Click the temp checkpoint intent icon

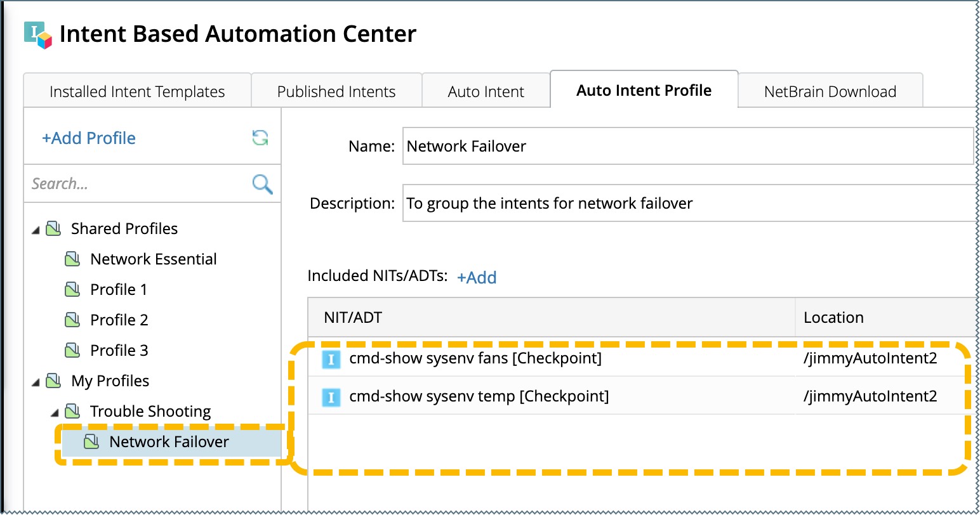(331, 397)
